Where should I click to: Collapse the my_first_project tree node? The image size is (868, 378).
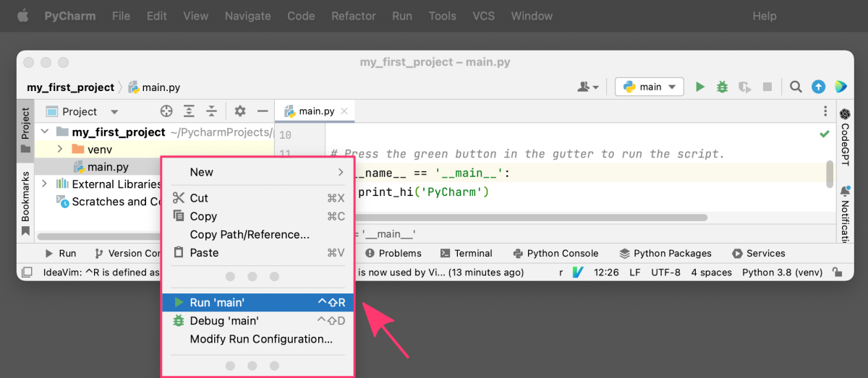pos(45,132)
